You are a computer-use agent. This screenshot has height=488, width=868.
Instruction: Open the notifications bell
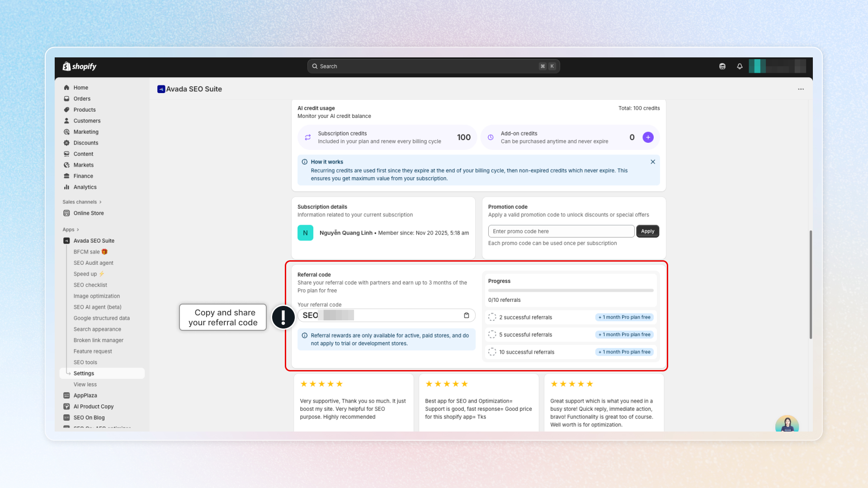[x=740, y=66]
